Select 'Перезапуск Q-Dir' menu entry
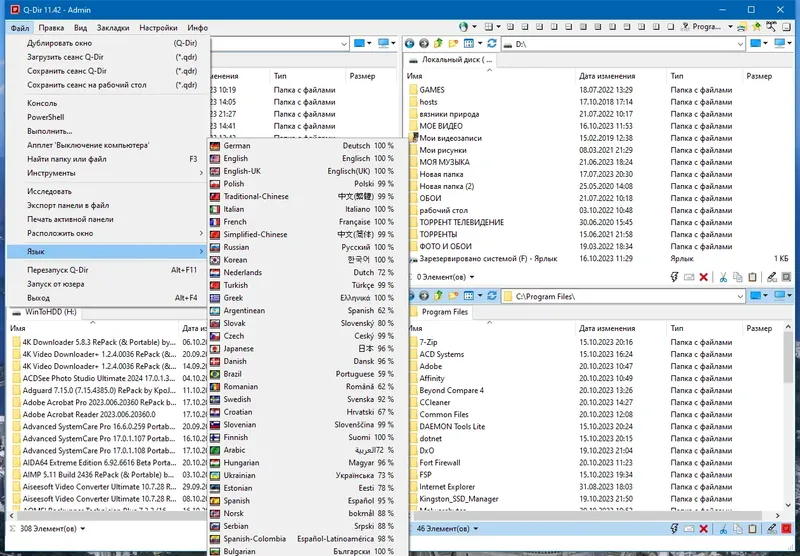The width and height of the screenshot is (800, 556). tap(109, 270)
